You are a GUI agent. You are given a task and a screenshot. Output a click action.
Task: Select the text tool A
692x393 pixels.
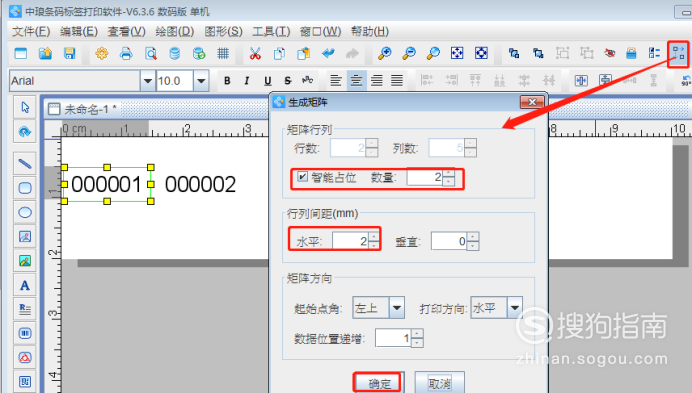pyautogui.click(x=25, y=285)
